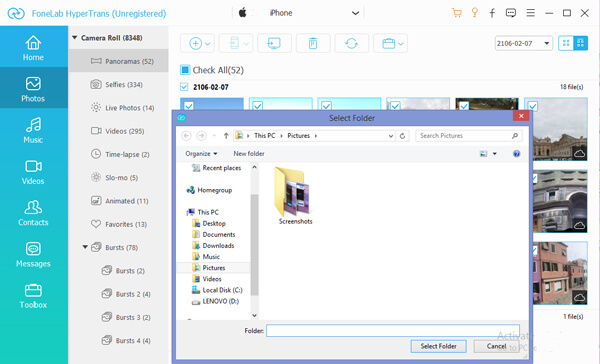
Task: Click the trash delete icon
Action: (313, 43)
